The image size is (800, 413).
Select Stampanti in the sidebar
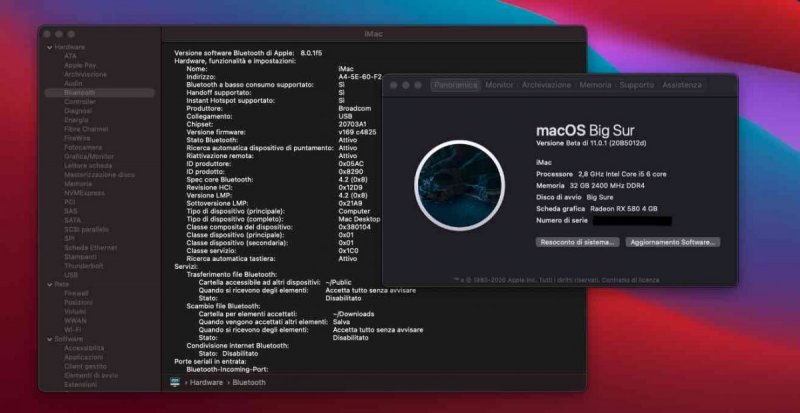click(80, 257)
